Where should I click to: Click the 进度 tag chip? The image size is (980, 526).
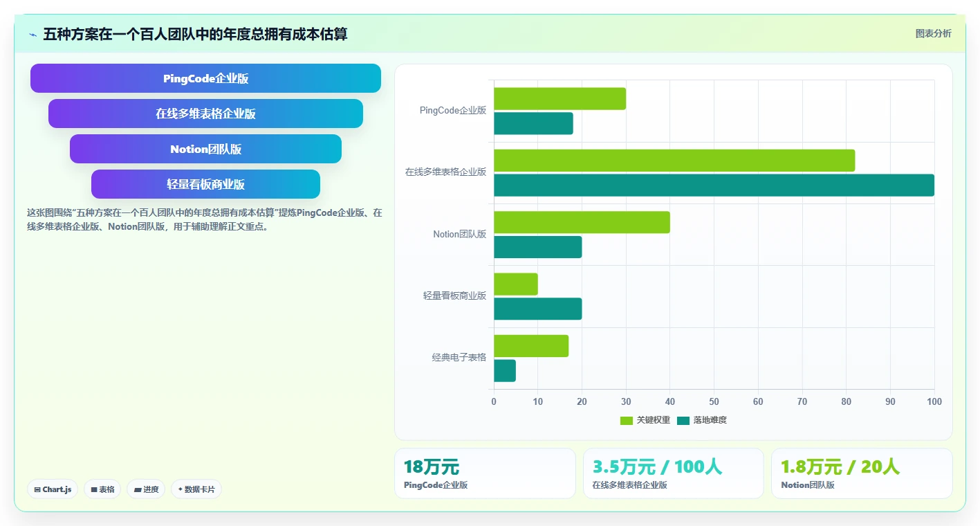(146, 489)
